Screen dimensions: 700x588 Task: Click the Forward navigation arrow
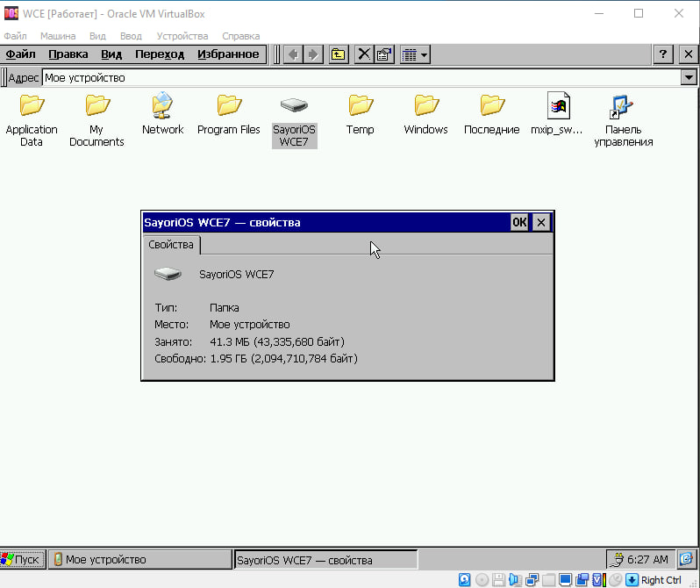coord(313,54)
